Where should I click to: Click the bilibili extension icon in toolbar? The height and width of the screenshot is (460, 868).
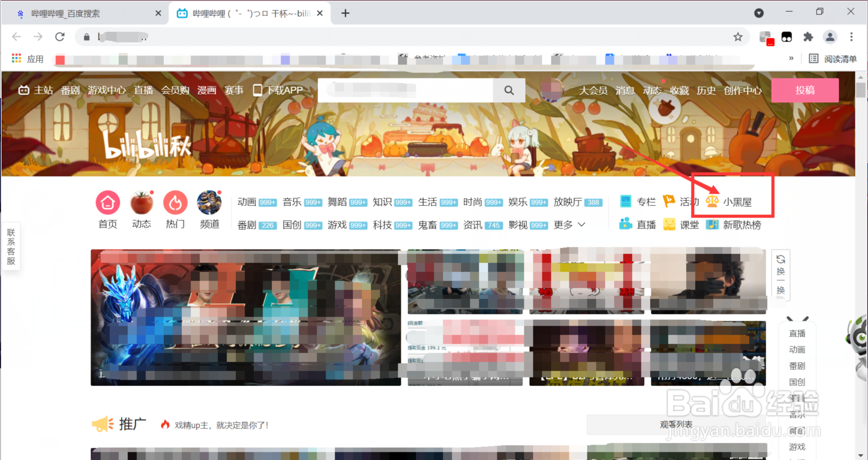(787, 37)
